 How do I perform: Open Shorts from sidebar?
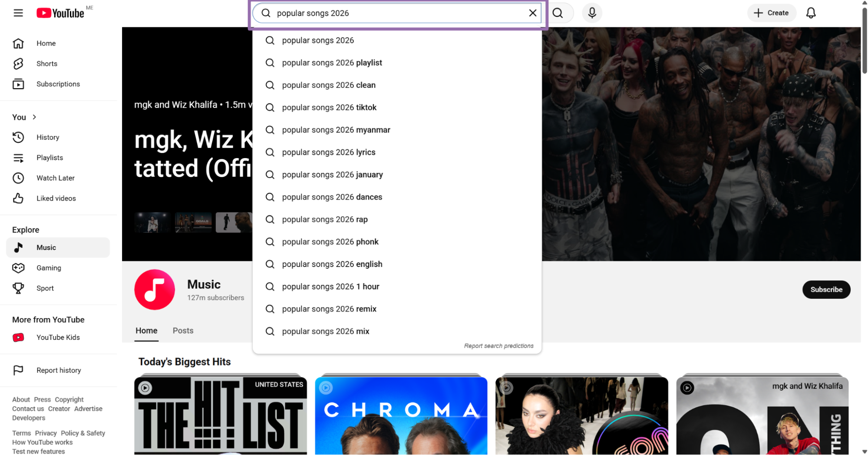(x=58, y=64)
